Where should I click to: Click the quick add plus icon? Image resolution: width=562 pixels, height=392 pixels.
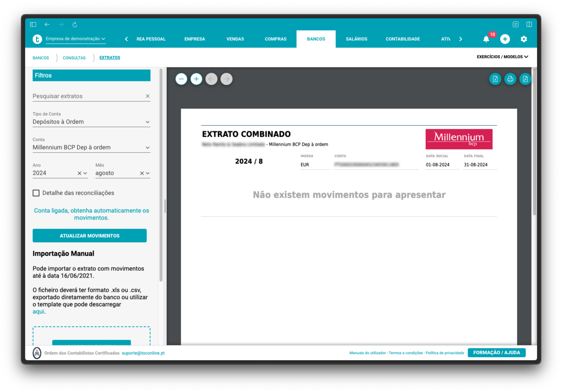click(505, 39)
